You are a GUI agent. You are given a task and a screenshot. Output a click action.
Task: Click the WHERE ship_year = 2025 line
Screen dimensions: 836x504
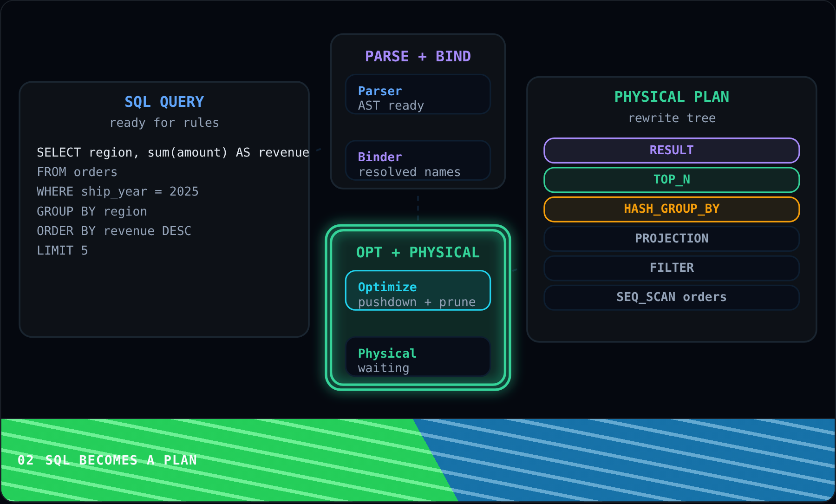point(118,191)
